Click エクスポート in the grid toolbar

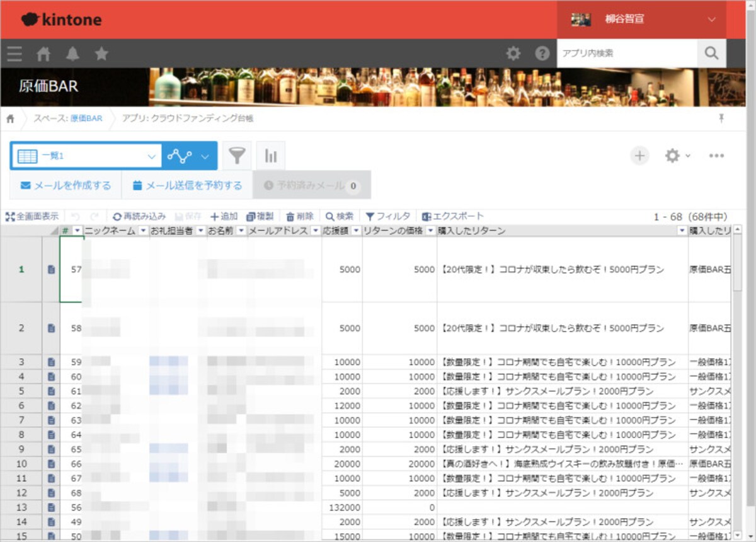(453, 216)
